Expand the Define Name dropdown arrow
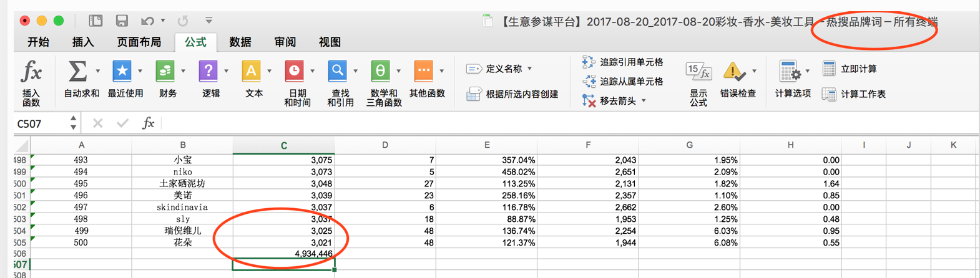The width and height of the screenshot is (980, 278). coord(530,69)
